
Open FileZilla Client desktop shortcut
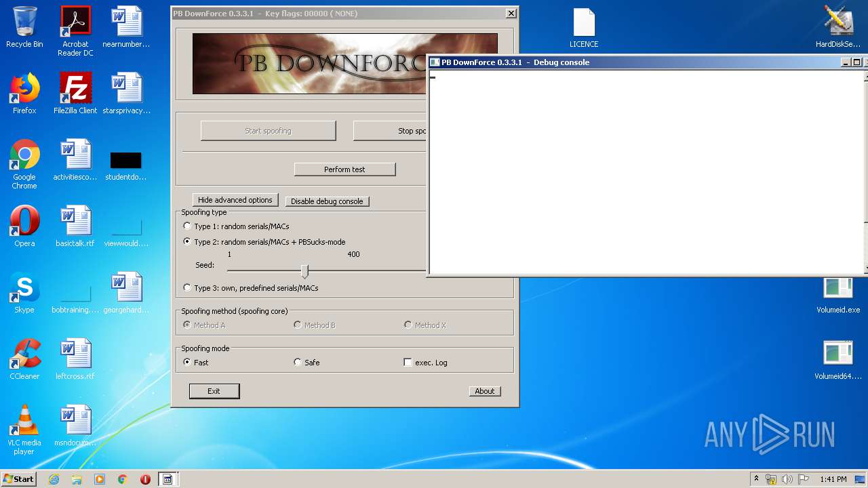(x=75, y=94)
